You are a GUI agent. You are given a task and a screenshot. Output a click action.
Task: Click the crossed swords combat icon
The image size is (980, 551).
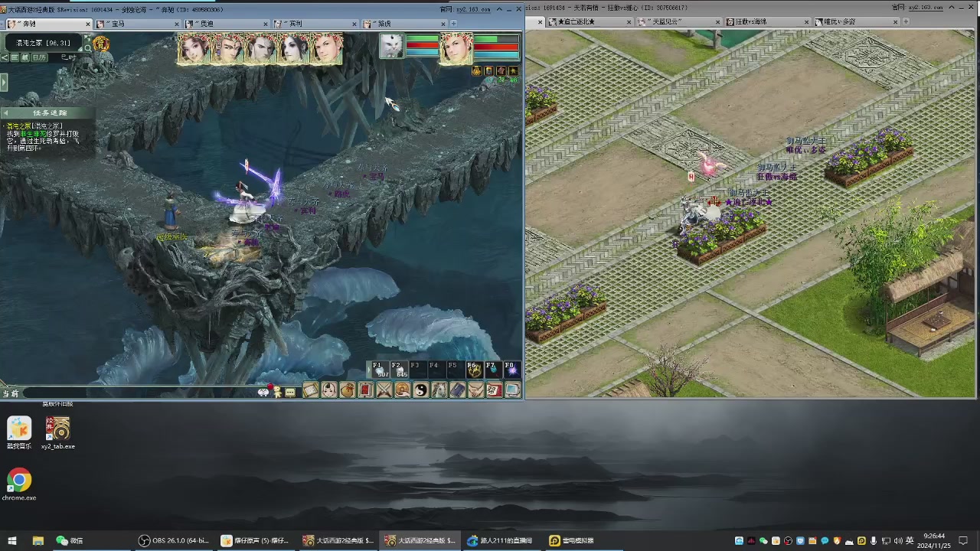pyautogui.click(x=384, y=390)
